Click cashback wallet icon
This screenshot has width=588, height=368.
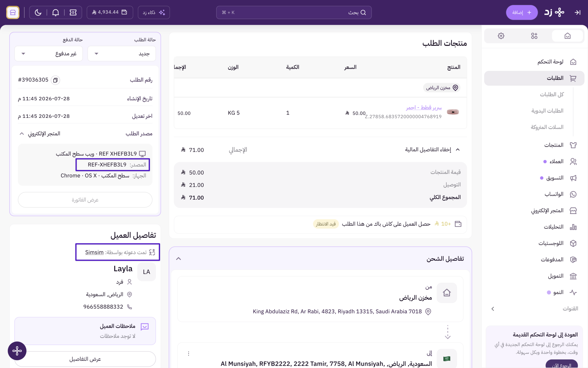click(x=458, y=224)
